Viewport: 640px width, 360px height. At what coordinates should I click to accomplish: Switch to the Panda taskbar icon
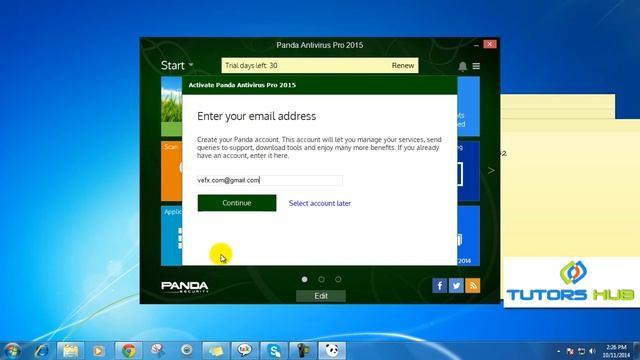[332, 351]
